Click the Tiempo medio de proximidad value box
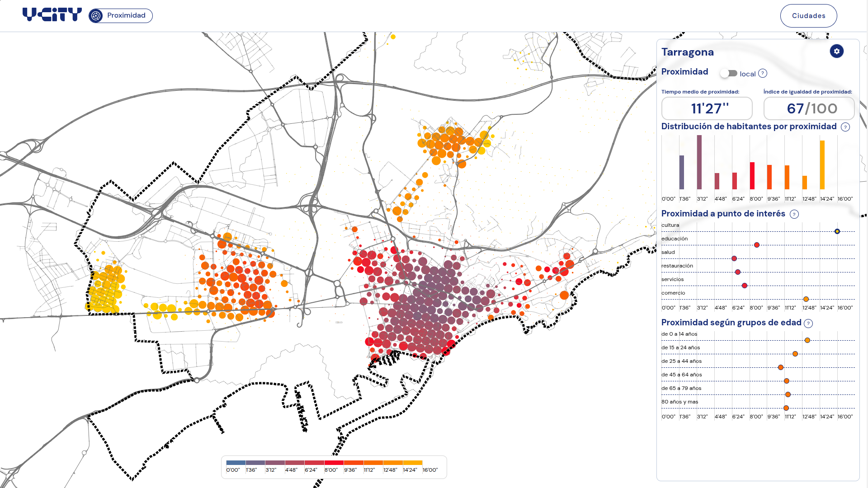 point(707,108)
